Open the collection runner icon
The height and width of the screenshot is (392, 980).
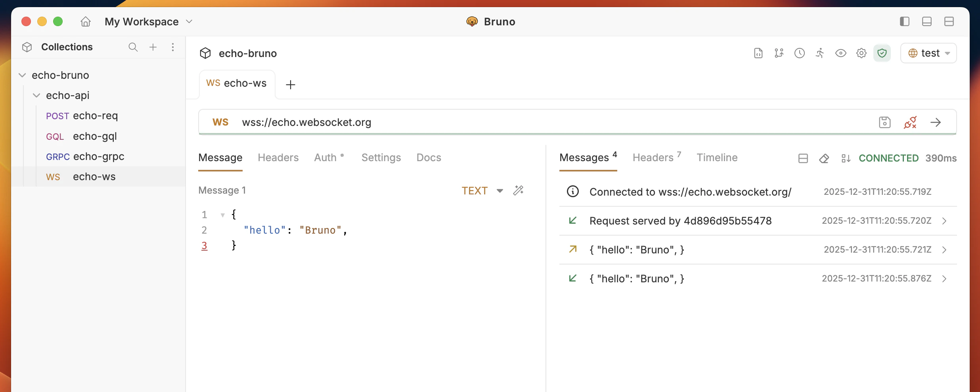pyautogui.click(x=820, y=53)
